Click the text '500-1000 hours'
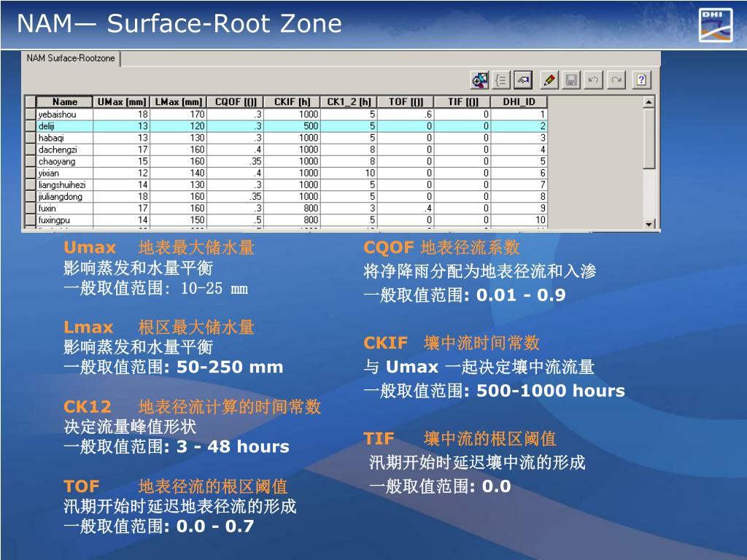This screenshot has height=560, width=747. pyautogui.click(x=551, y=391)
